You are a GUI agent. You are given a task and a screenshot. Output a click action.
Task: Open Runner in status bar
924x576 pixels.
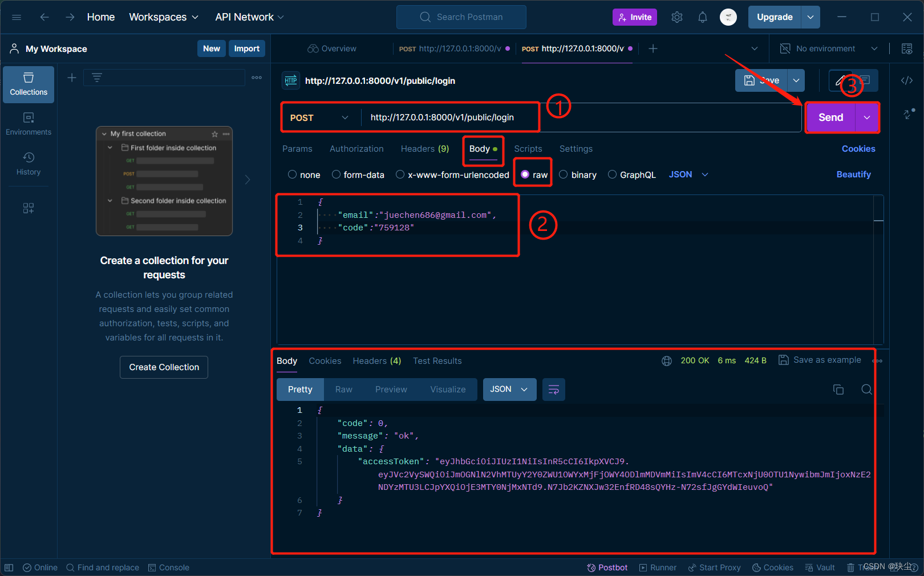658,567
